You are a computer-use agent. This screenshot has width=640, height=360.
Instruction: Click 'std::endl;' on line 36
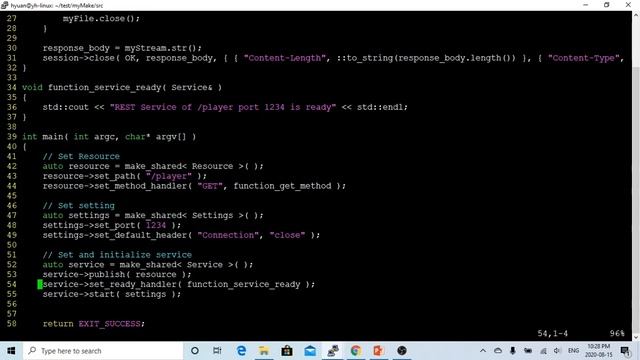tap(382, 107)
